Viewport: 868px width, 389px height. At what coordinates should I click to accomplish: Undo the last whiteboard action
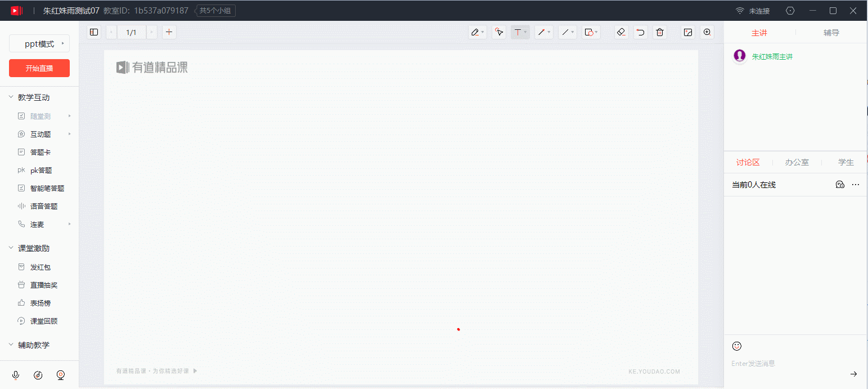pos(640,32)
